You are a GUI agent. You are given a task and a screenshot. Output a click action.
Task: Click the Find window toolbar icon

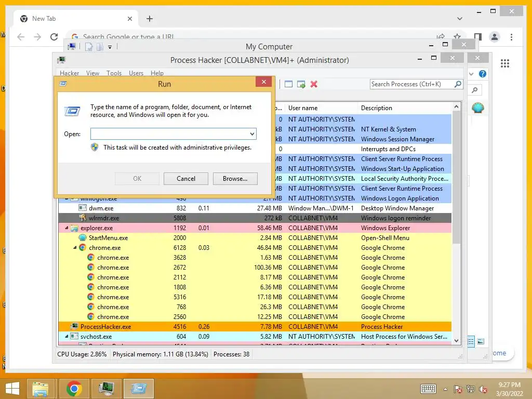288,84
